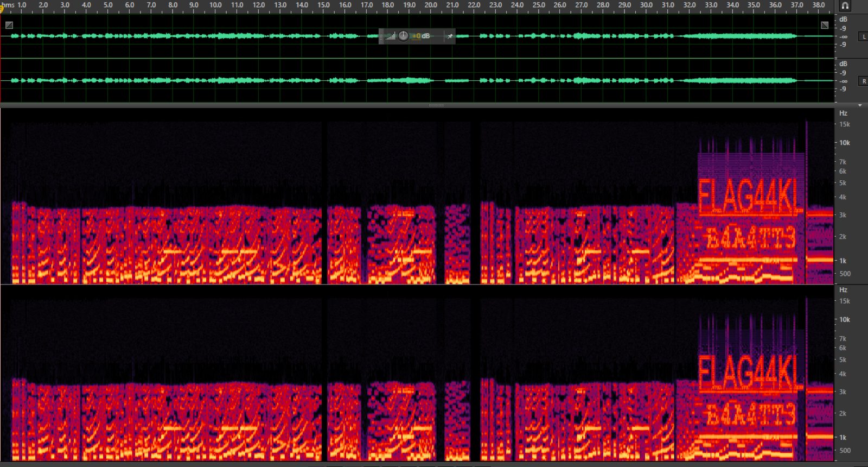This screenshot has width=868, height=467.
Task: Click 10k on the bottom frequency scale
Action: (x=845, y=320)
